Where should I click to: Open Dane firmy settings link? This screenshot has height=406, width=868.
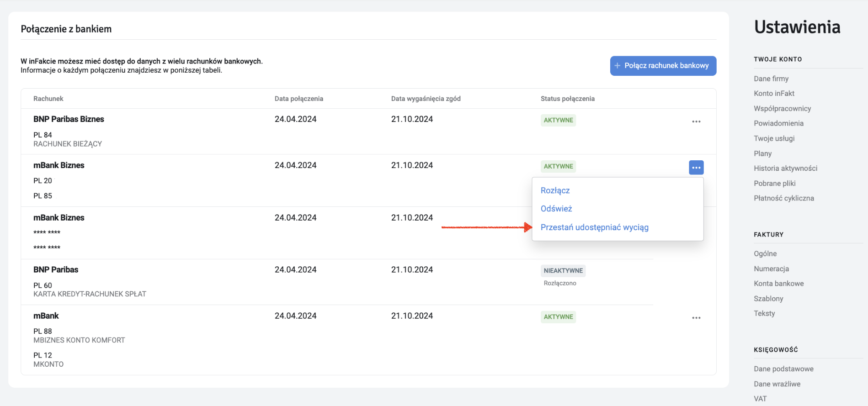coord(771,79)
